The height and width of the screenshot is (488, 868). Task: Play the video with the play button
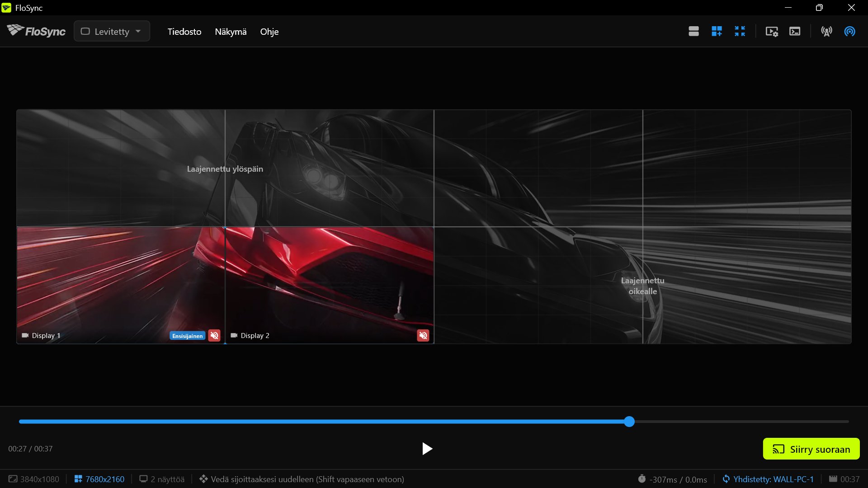(x=427, y=449)
